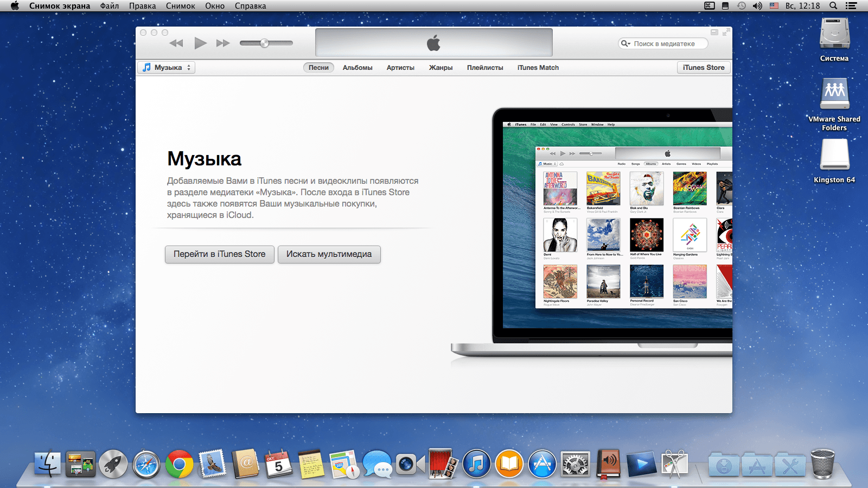Image resolution: width=868 pixels, height=488 pixels.
Task: Click the Apple logo status display in iTunes
Action: coord(434,43)
